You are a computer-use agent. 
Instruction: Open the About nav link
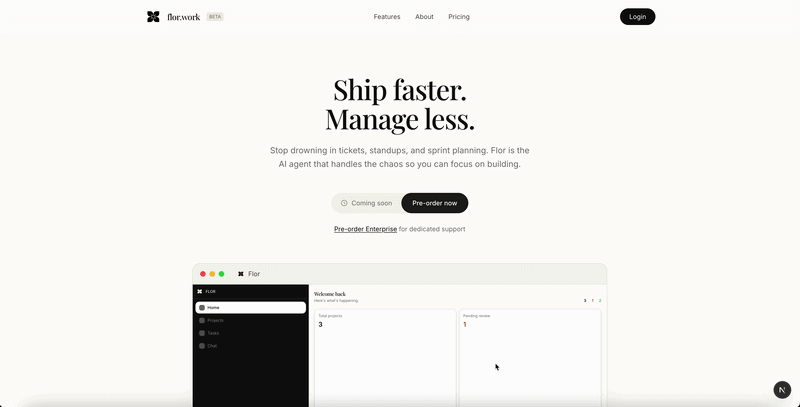(x=424, y=17)
